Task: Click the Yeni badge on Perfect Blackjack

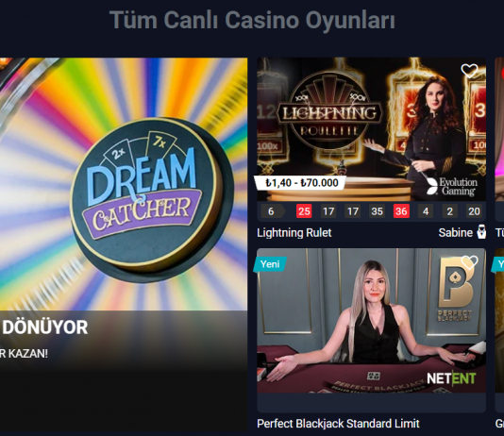Action: pos(269,264)
